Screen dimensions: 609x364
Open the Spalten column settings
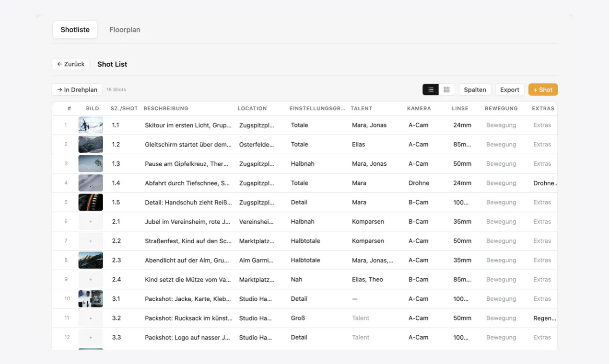point(475,90)
